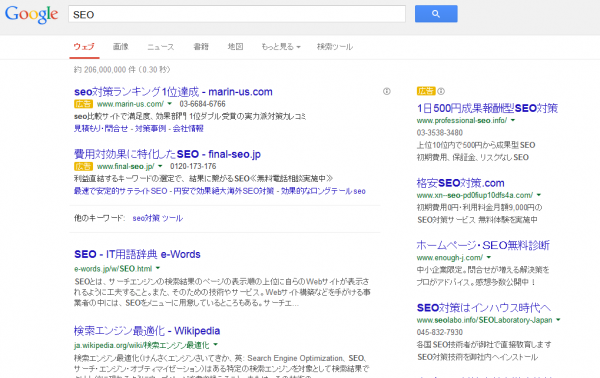Expand arrow next to www.final-seo.jp/ URL
Viewport: 600px width, 378px height.
click(x=160, y=166)
